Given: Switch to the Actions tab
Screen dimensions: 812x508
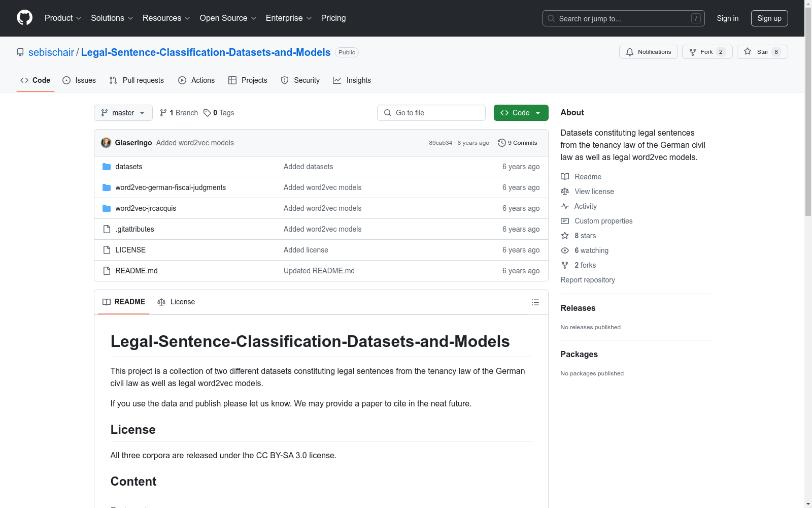Looking at the screenshot, I should pos(196,80).
